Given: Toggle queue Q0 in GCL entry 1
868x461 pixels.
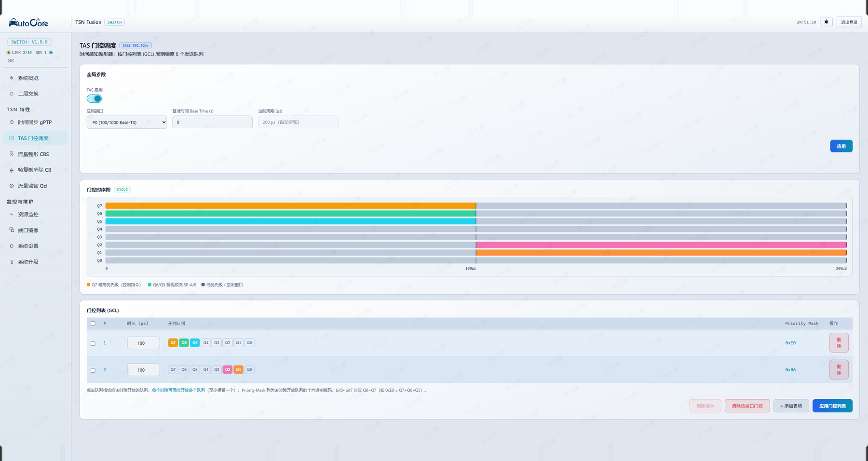Looking at the screenshot, I should [x=249, y=343].
